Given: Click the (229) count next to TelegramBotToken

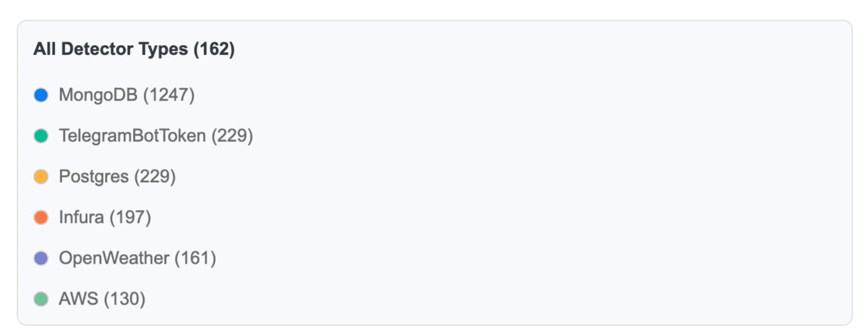Looking at the screenshot, I should tap(232, 136).
